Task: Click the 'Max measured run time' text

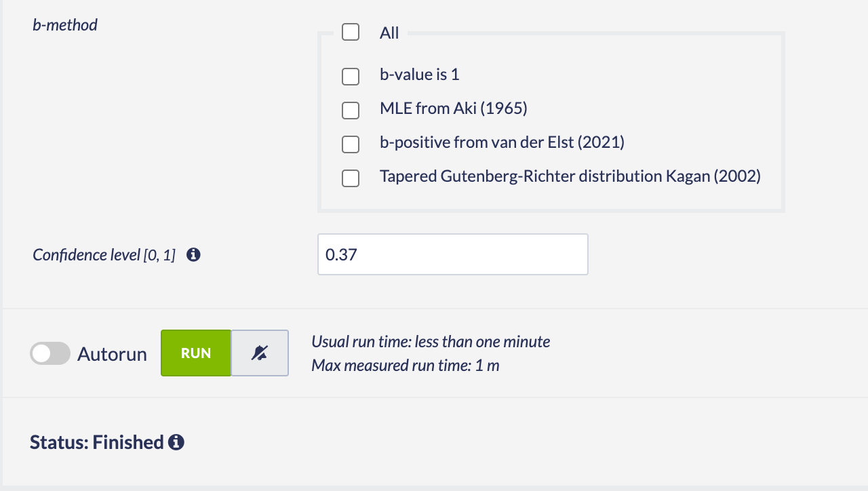Action: pos(405,366)
